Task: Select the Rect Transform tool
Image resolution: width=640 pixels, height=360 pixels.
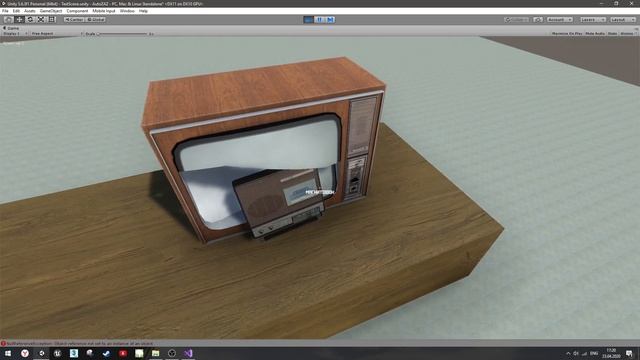Action: pyautogui.click(x=52, y=20)
